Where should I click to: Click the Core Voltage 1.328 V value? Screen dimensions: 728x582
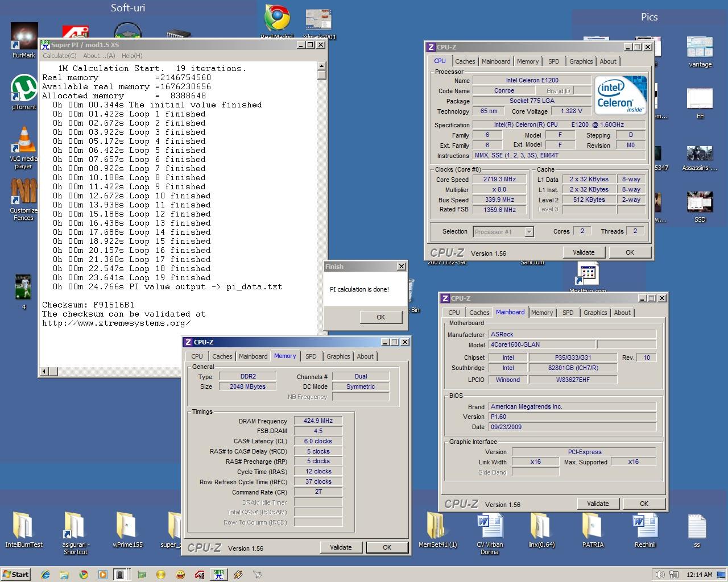click(x=570, y=111)
